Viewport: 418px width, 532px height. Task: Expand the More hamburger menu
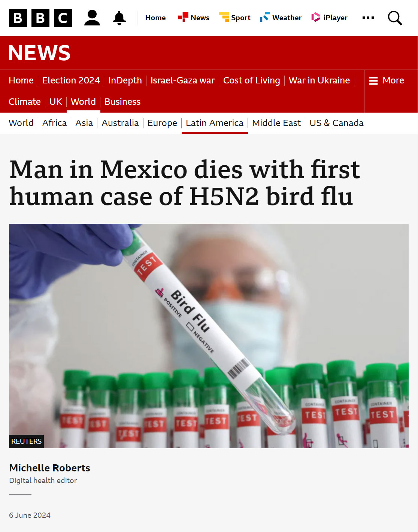click(387, 80)
